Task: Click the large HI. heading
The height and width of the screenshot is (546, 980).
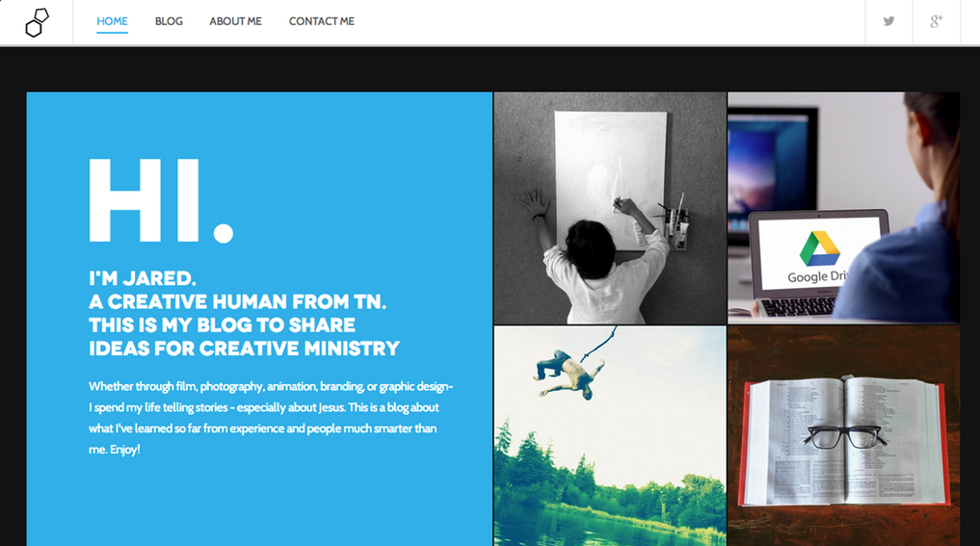Action: click(161, 200)
